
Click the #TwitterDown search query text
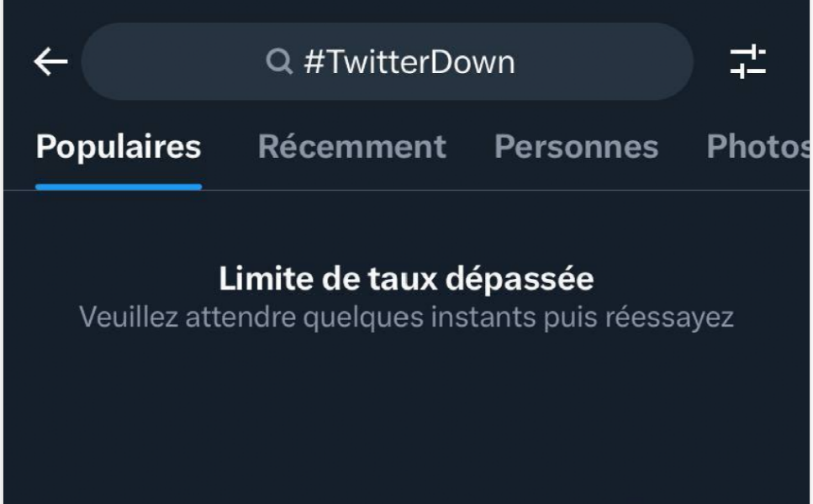tap(409, 62)
